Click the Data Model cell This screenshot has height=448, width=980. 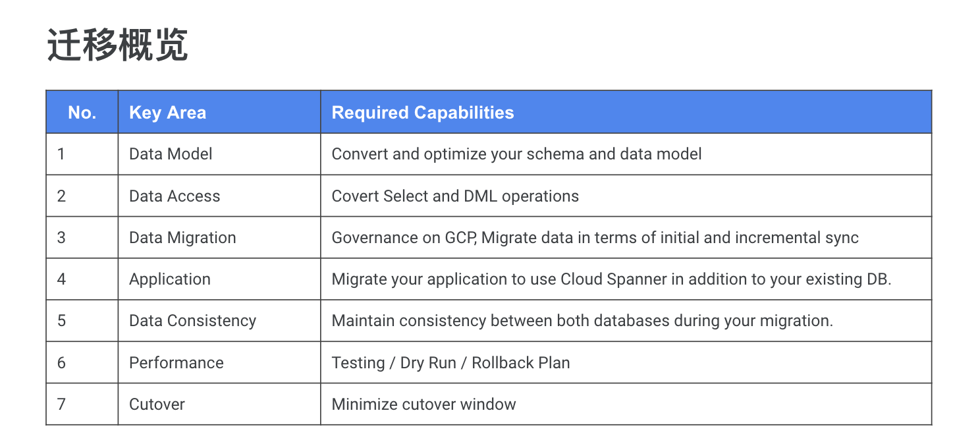(x=219, y=154)
